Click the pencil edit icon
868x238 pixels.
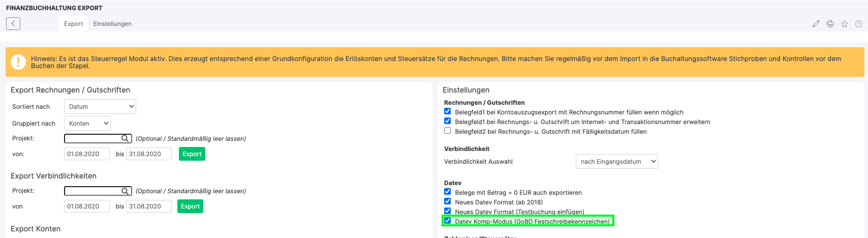(x=816, y=24)
